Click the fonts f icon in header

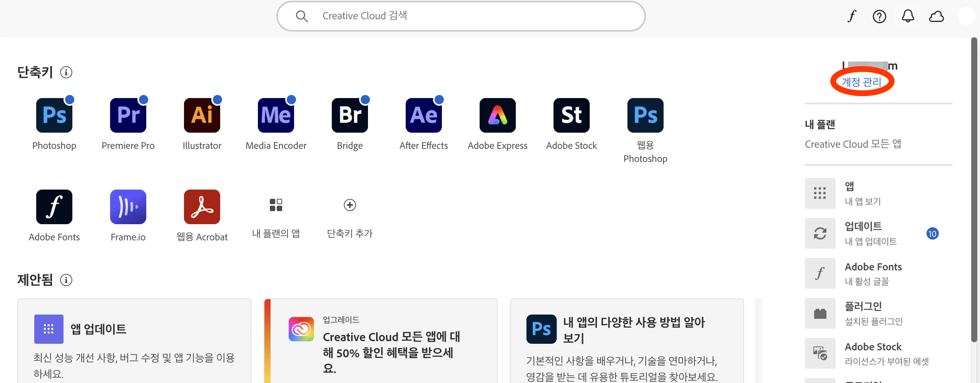coord(852,16)
